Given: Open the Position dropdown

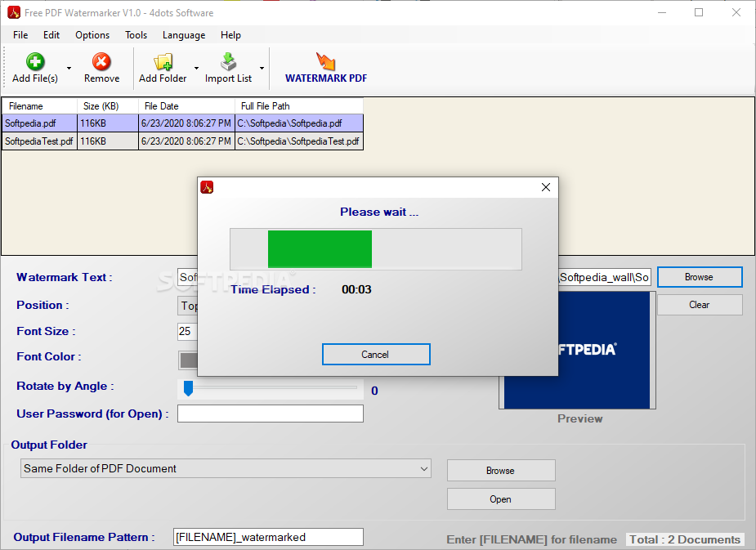Looking at the screenshot, I should click(x=187, y=306).
